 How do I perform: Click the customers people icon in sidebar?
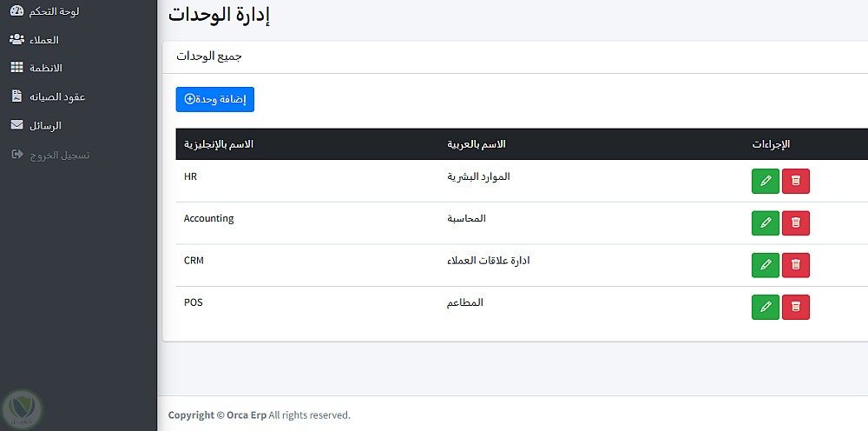(x=16, y=39)
